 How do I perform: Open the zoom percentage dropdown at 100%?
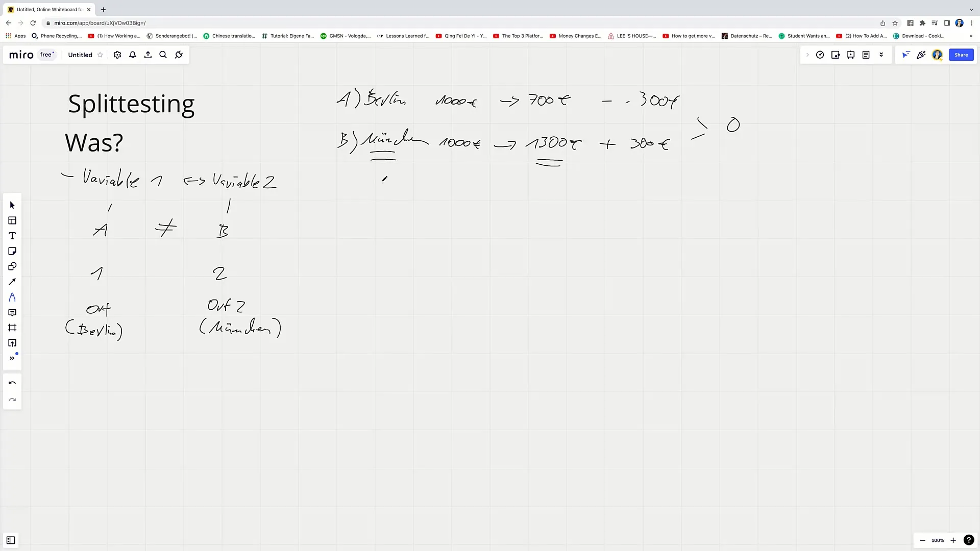pyautogui.click(x=938, y=540)
